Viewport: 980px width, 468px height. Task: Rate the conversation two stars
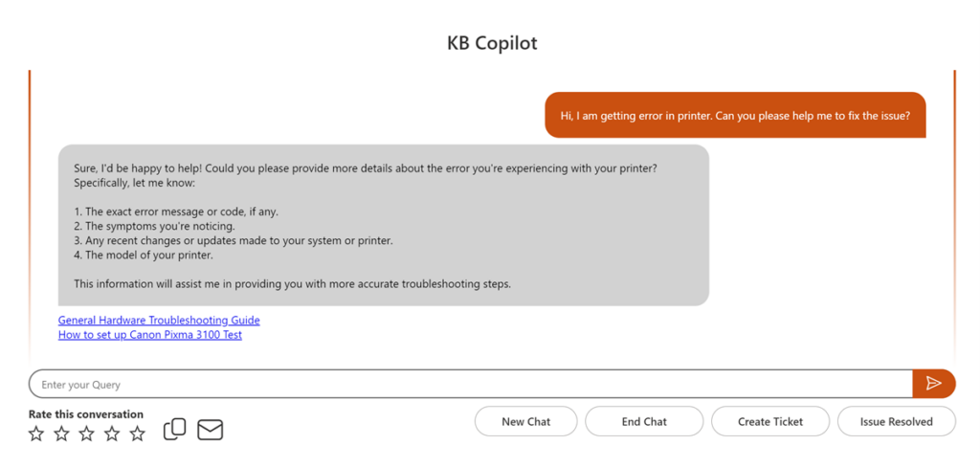[x=61, y=434]
